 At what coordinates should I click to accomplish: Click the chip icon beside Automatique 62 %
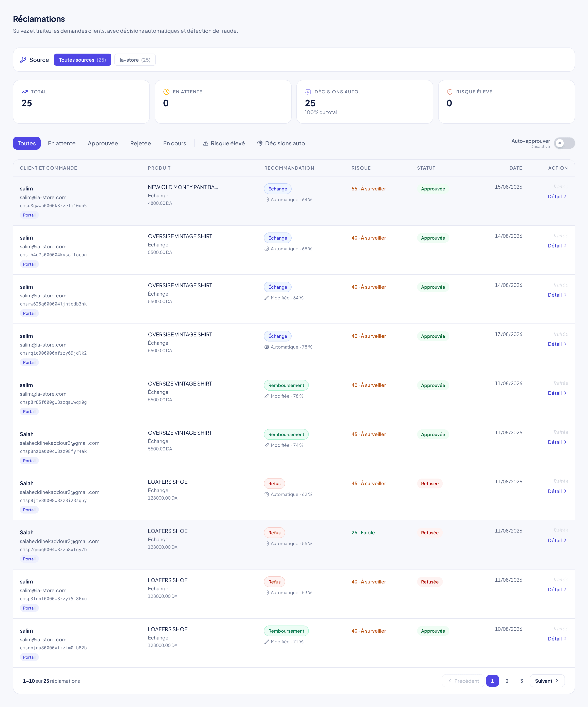tap(267, 494)
